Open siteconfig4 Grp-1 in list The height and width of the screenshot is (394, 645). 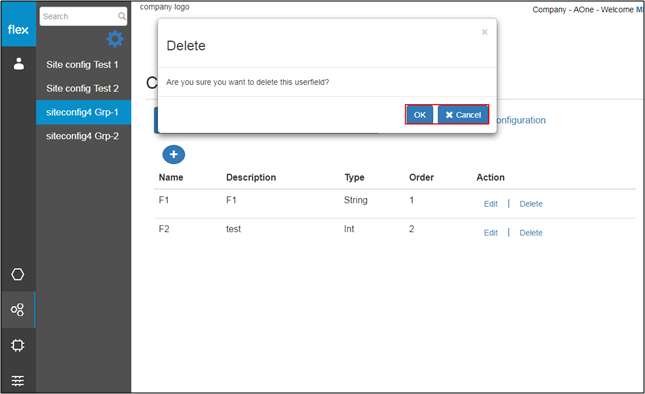point(84,112)
